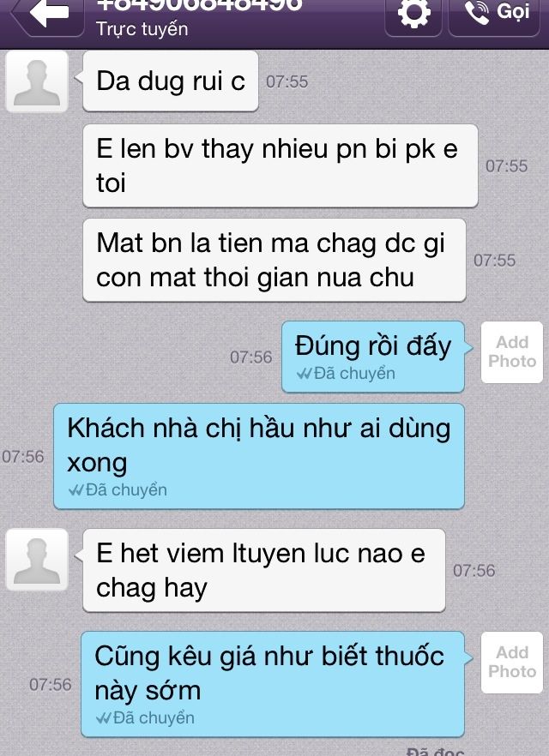Tap the contact phone number title
The width and height of the screenshot is (549, 756).
[x=199, y=5]
